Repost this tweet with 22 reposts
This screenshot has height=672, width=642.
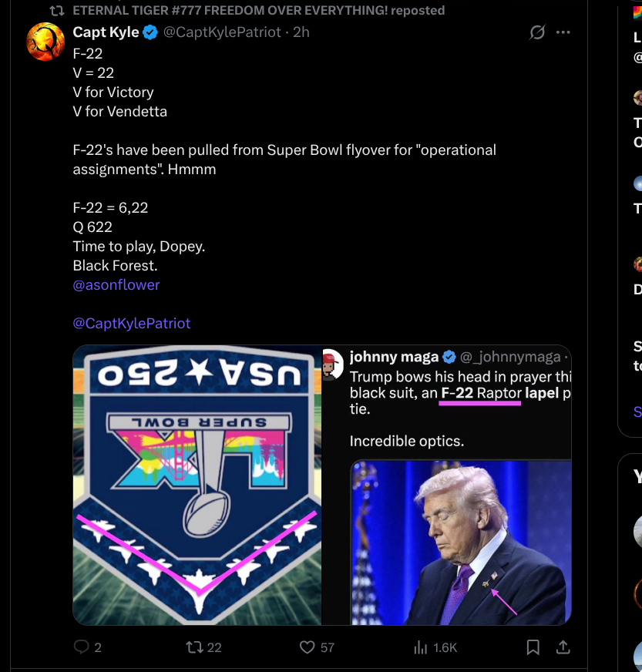[195, 647]
